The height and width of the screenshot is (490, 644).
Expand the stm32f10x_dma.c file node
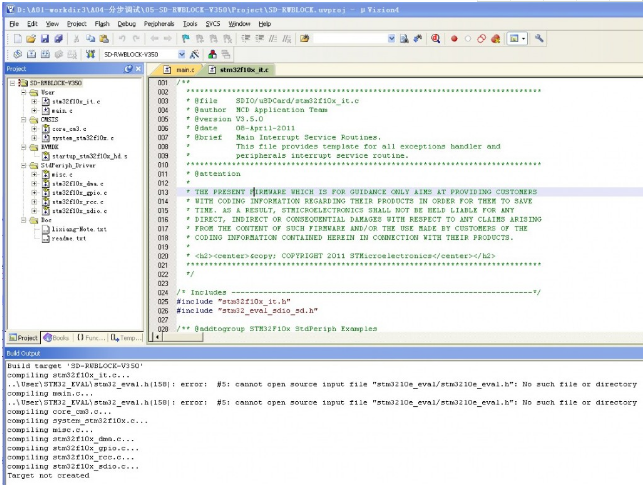[34, 183]
